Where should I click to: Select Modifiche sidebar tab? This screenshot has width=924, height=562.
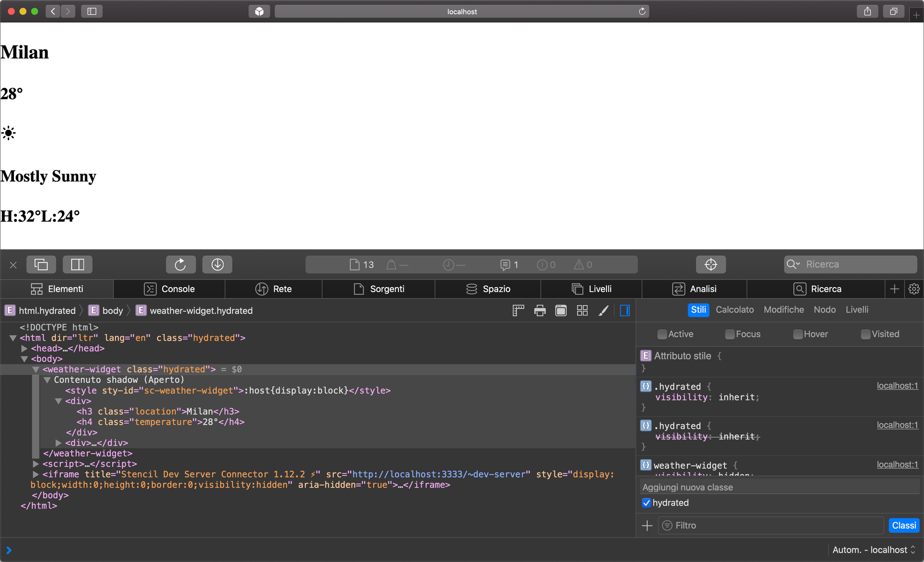(783, 310)
